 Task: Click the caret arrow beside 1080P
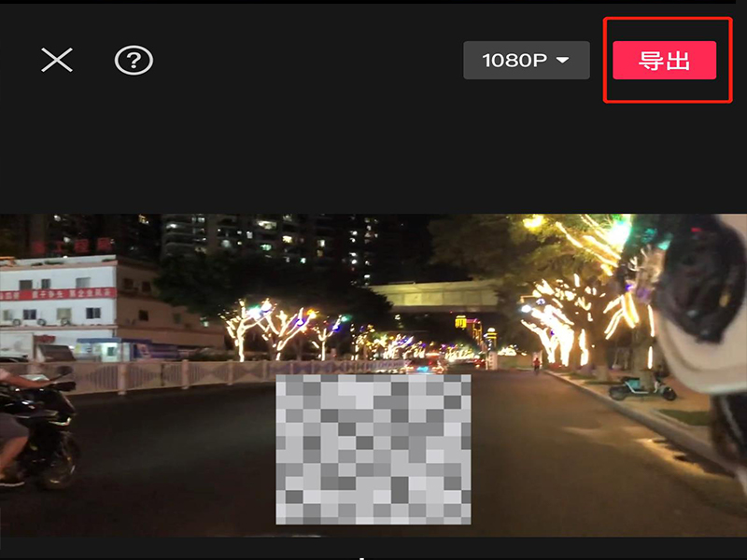tap(563, 61)
